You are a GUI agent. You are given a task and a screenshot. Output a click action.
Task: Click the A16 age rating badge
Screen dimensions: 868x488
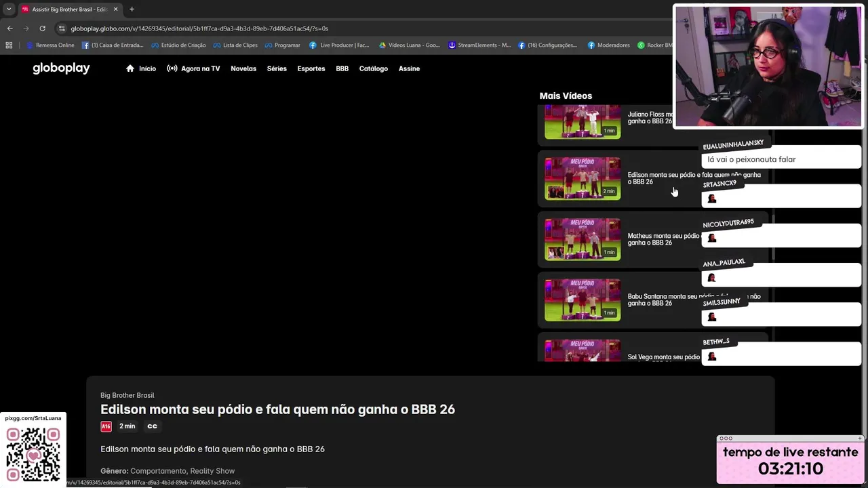pos(106,426)
